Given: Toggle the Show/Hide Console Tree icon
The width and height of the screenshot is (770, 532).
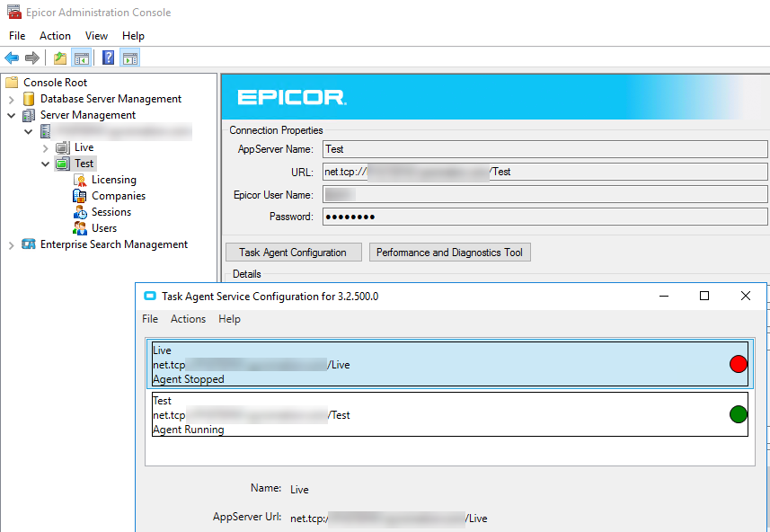Looking at the screenshot, I should (x=81, y=58).
